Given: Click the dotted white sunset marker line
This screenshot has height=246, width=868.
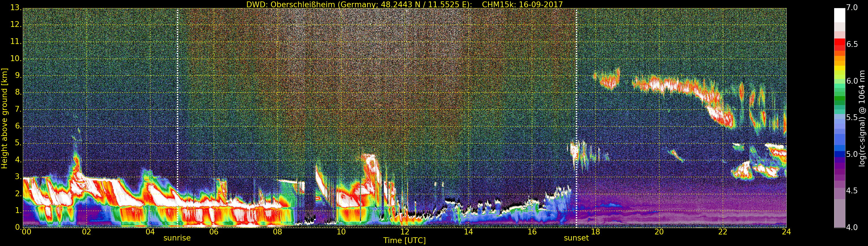Looking at the screenshot, I should pyautogui.click(x=577, y=118).
